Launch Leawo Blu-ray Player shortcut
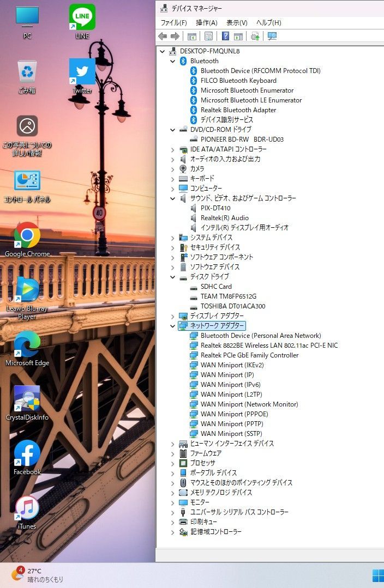The image size is (384, 588). click(27, 299)
